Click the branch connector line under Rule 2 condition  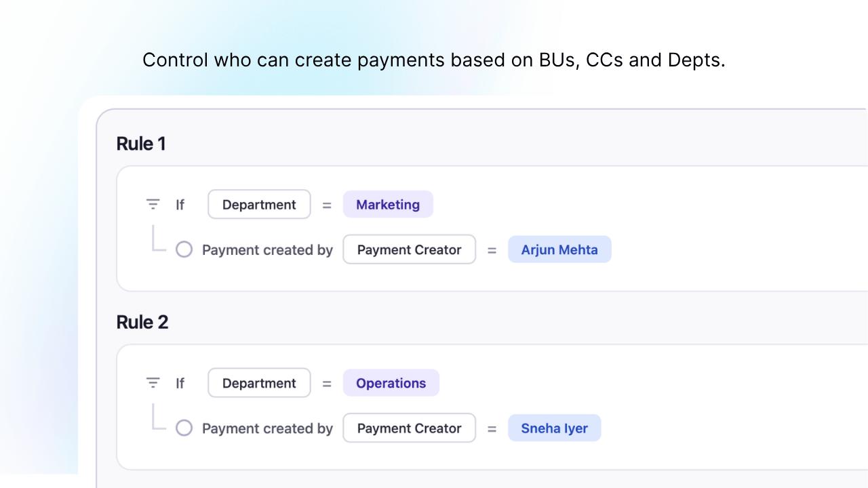pos(159,419)
